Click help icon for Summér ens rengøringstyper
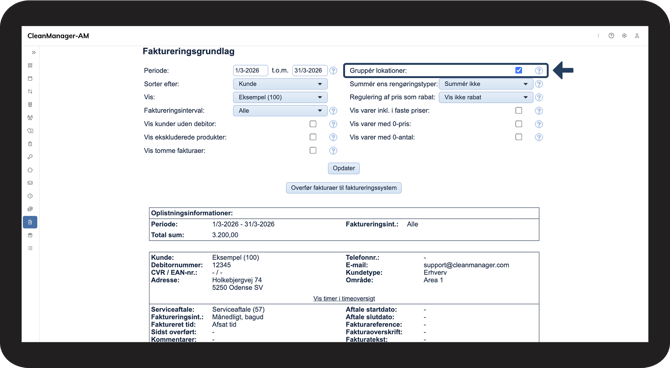670x368 pixels. coord(539,84)
